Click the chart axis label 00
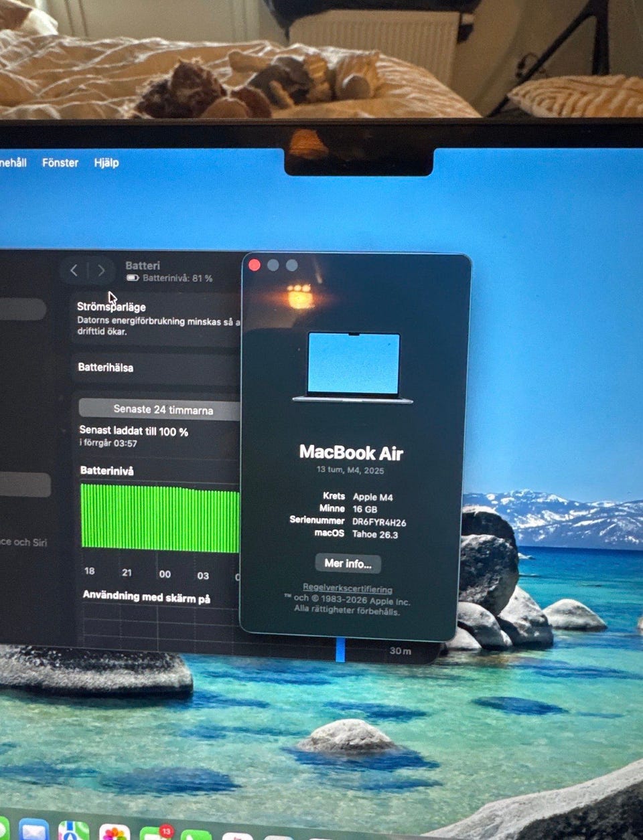 point(165,574)
